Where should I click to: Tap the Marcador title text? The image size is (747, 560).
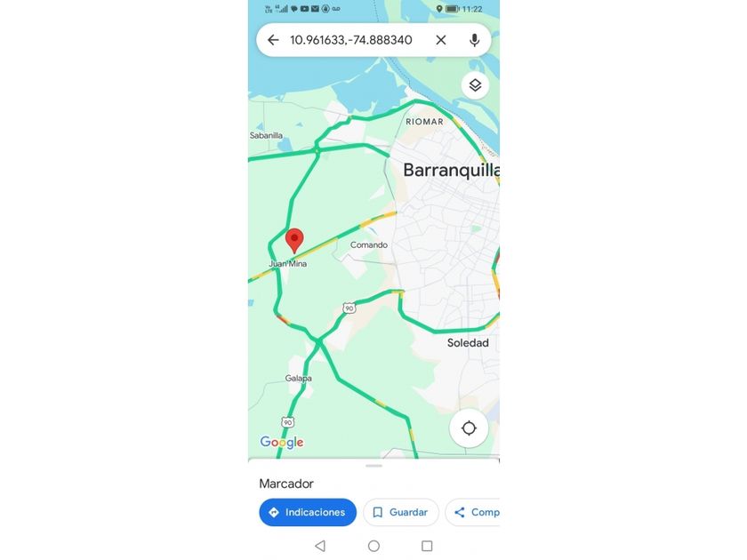click(286, 484)
